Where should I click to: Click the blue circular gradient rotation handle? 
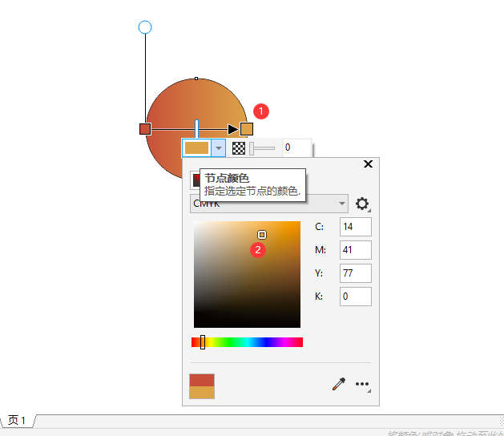pyautogui.click(x=145, y=27)
